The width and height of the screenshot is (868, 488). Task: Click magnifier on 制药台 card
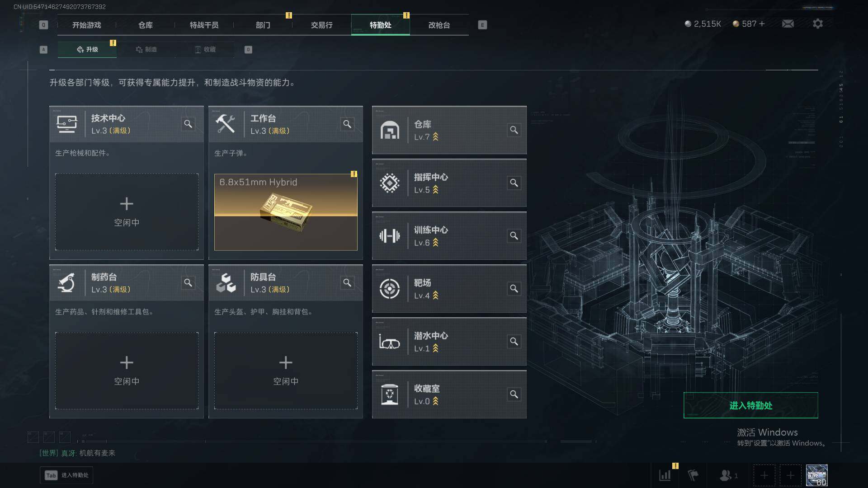188,282
